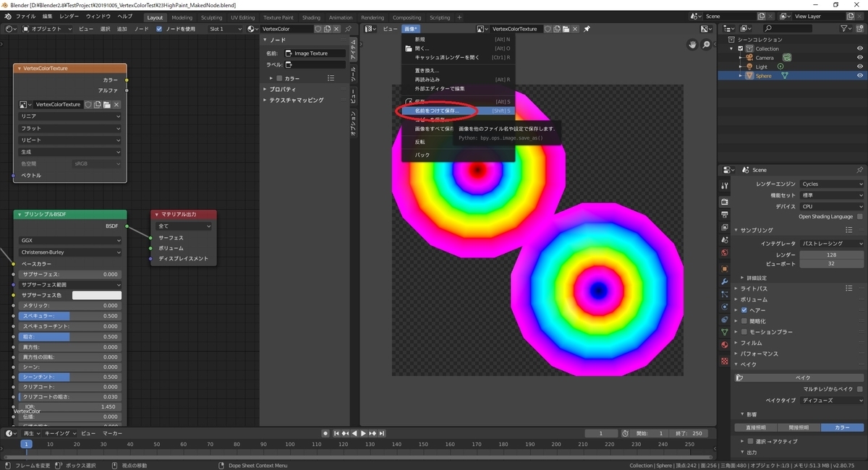The width and height of the screenshot is (868, 470).
Task: Jump to timeline start button
Action: (337, 433)
